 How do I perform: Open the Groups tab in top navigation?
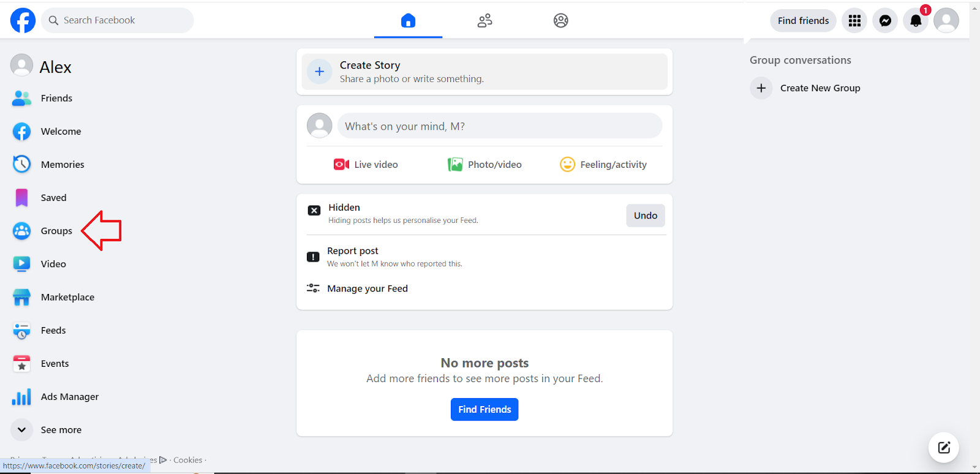560,21
